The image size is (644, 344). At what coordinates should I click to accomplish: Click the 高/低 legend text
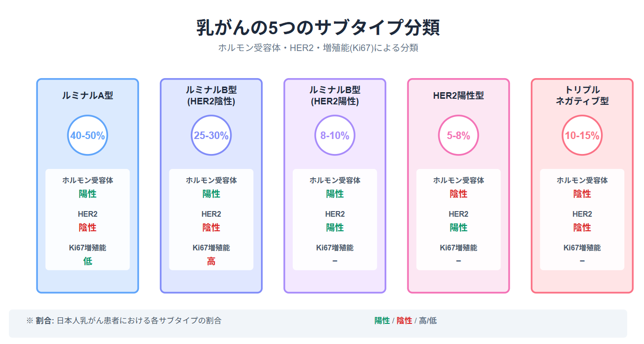point(428,321)
